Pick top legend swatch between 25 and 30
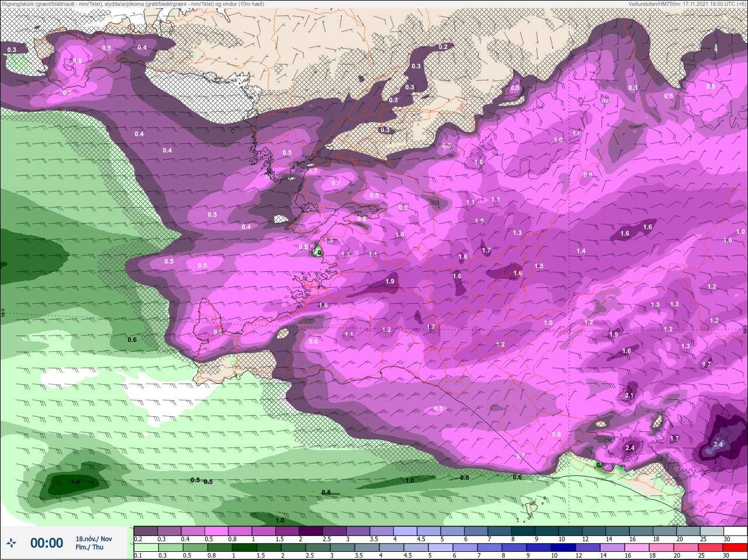 pos(712,531)
